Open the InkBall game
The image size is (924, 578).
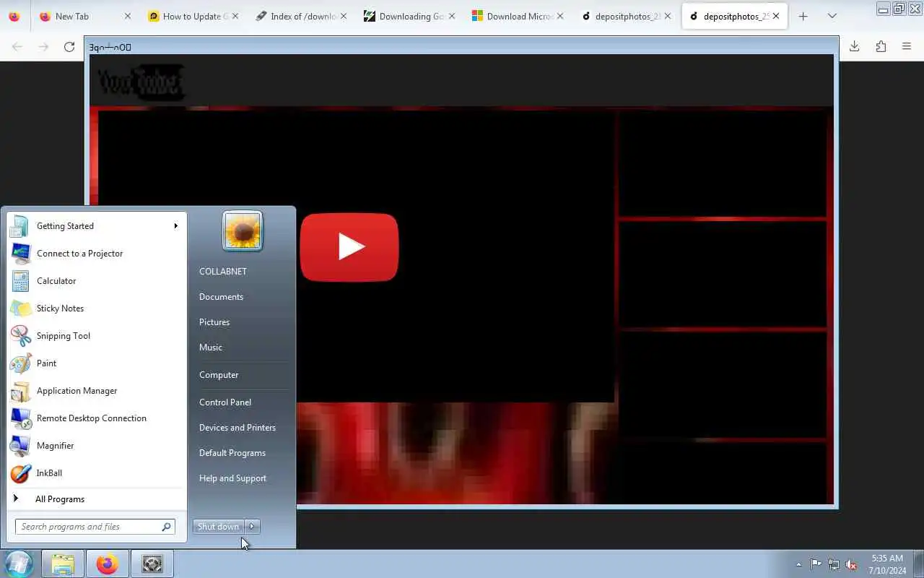[x=96, y=473]
